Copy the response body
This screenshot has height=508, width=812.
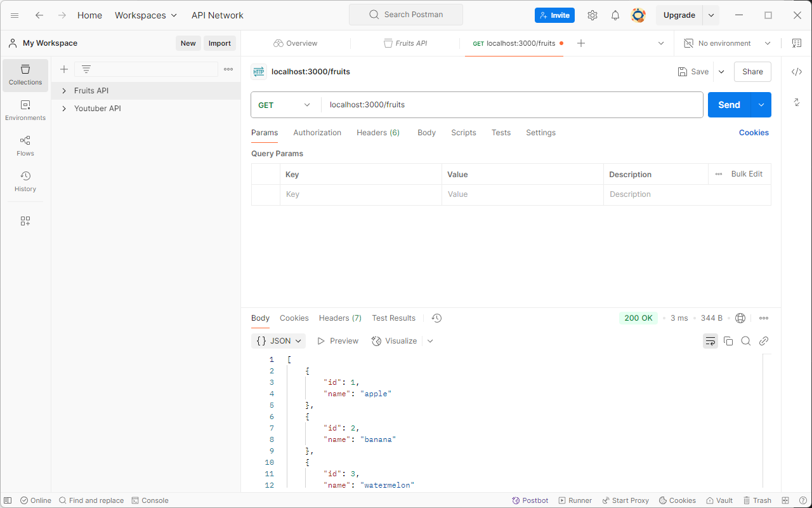pos(728,341)
